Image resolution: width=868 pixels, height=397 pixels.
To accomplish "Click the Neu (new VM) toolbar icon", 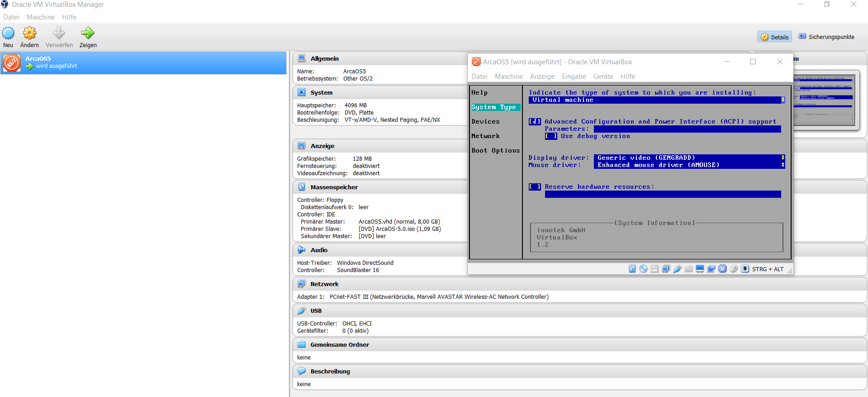I will 8,33.
